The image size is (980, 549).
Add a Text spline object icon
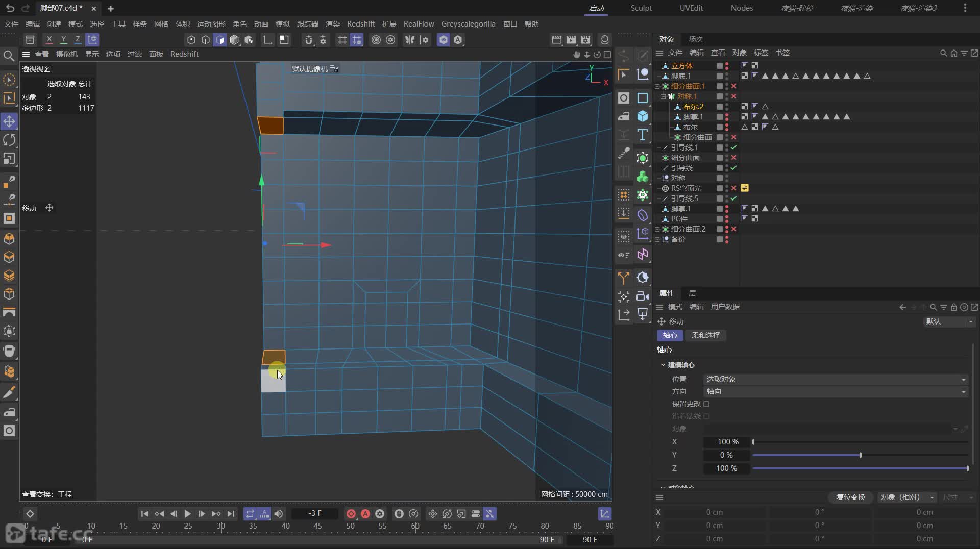coord(643,135)
